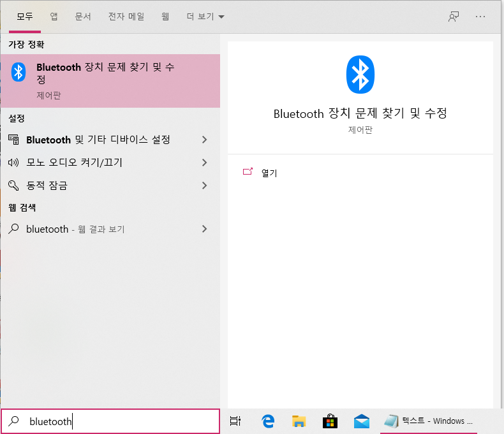Image resolution: width=504 pixels, height=434 pixels.
Task: Open the 모노 오디오 켜기/끄기 setting
Action: 110,163
